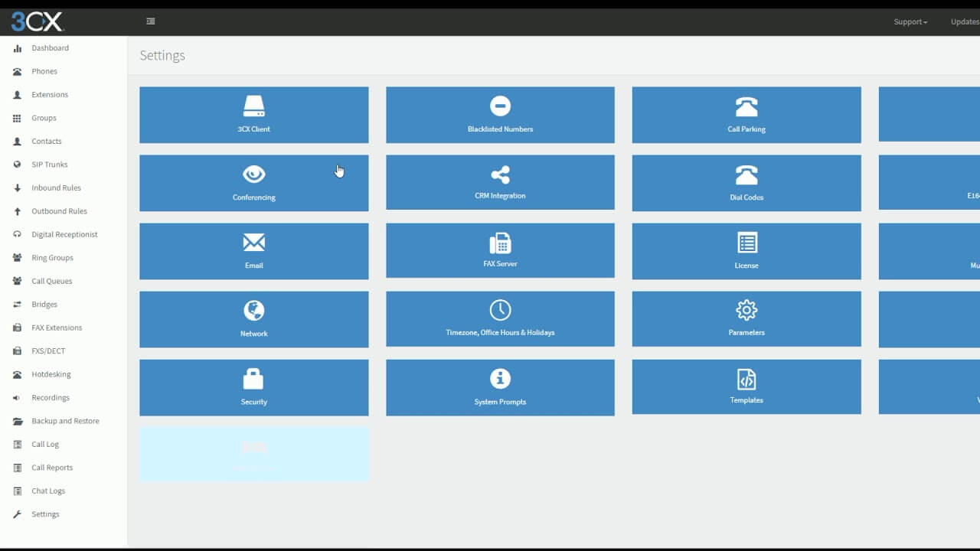Select the Parameters gear icon
This screenshot has height=551, width=980.
click(x=746, y=310)
